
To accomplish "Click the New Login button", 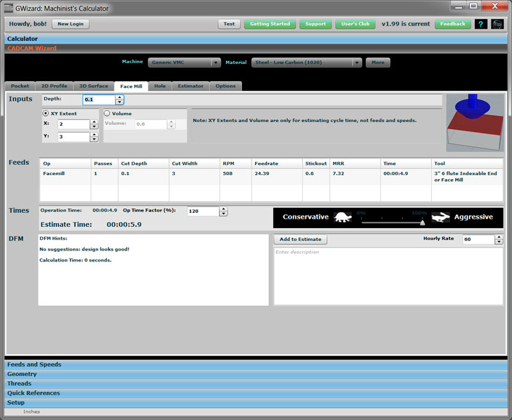I will click(x=70, y=24).
